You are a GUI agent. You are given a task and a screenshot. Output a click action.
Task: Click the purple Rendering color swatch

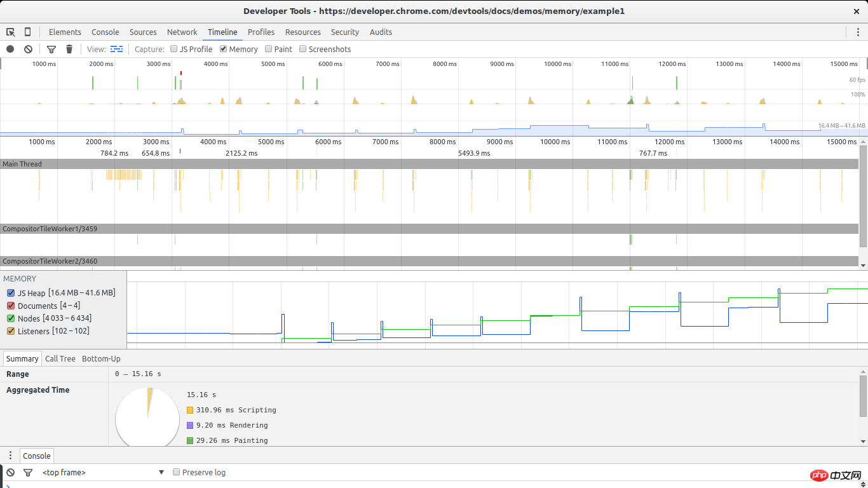coord(190,425)
